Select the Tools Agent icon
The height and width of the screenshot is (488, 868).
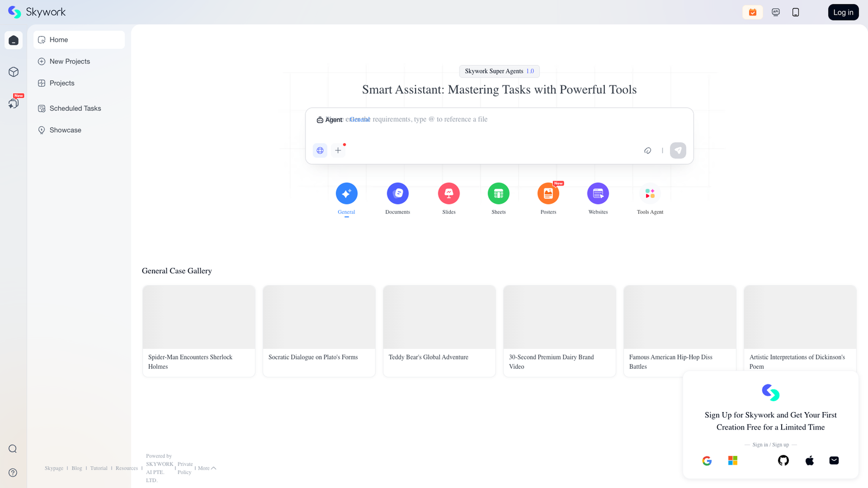tap(650, 194)
